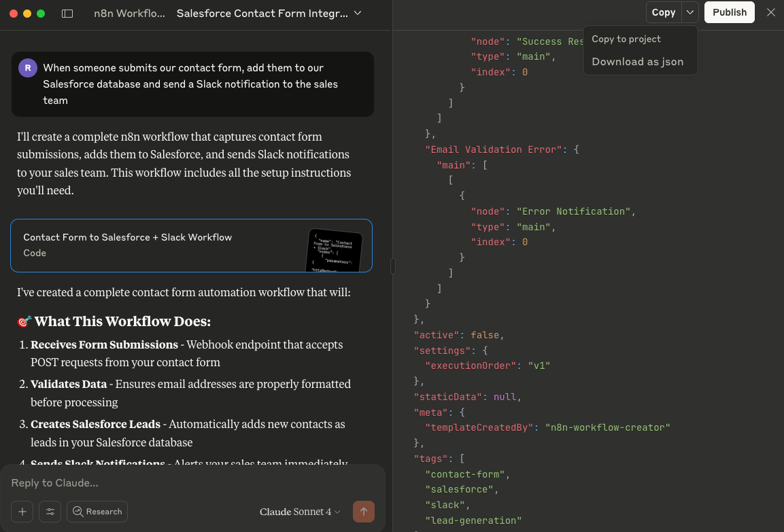Screen dimensions: 784x532
Task: Open the search and tools settings icon
Action: 50,512
